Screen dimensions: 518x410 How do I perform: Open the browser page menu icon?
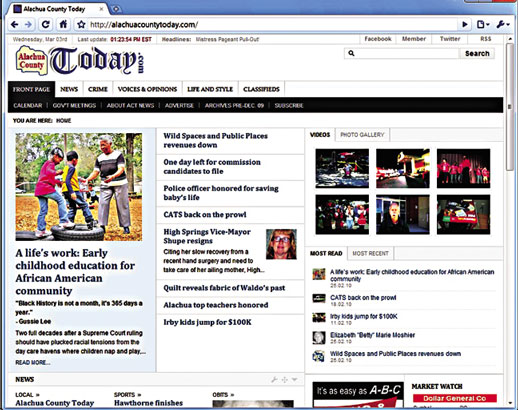coord(483,24)
